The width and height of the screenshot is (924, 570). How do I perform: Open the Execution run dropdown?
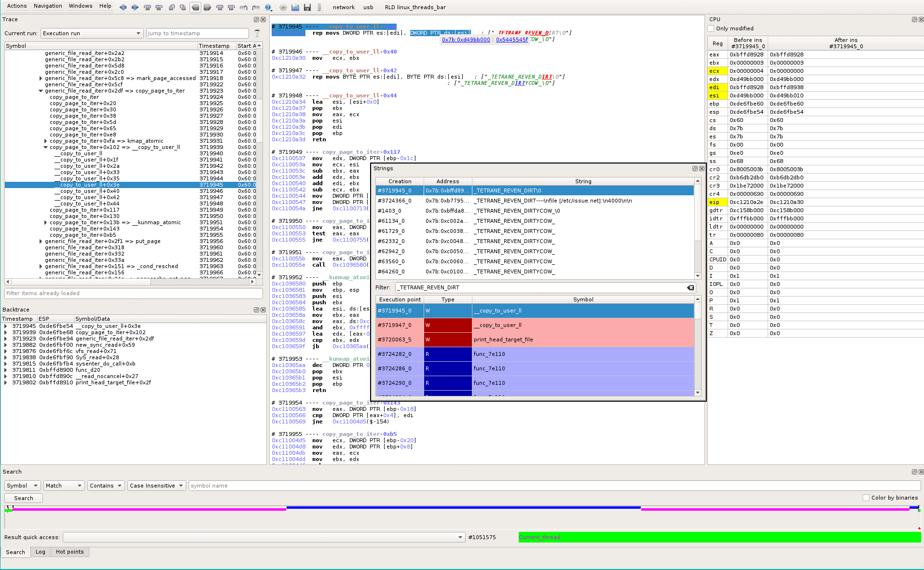92,33
